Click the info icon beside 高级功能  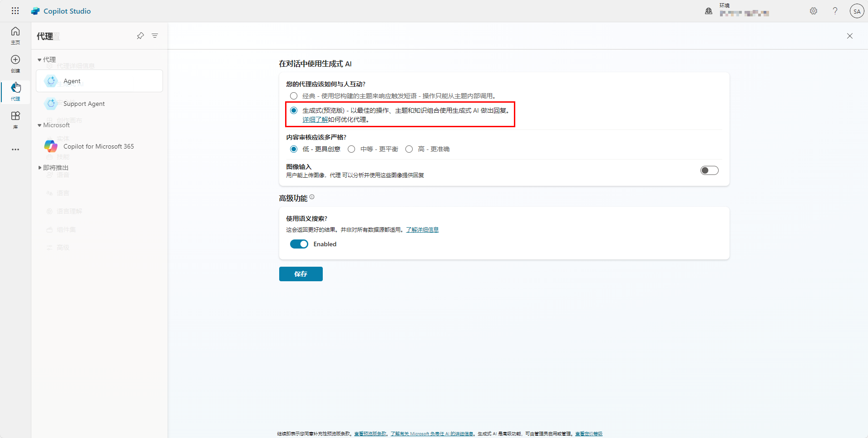[x=312, y=197]
